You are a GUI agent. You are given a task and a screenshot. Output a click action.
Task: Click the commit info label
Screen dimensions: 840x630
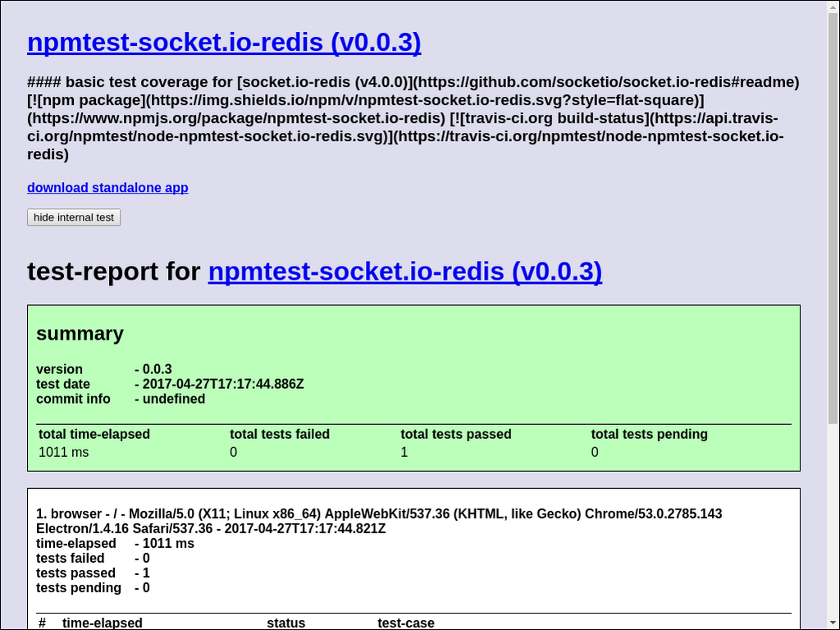coord(73,399)
